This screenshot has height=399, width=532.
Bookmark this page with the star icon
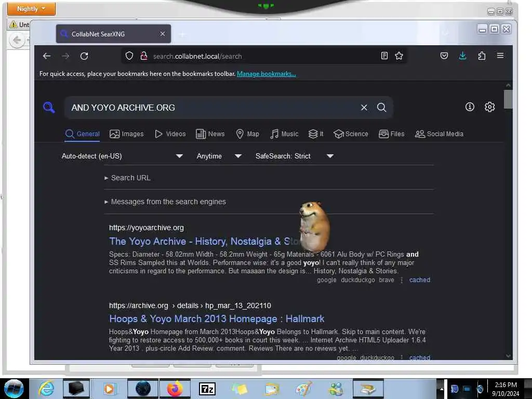[399, 56]
